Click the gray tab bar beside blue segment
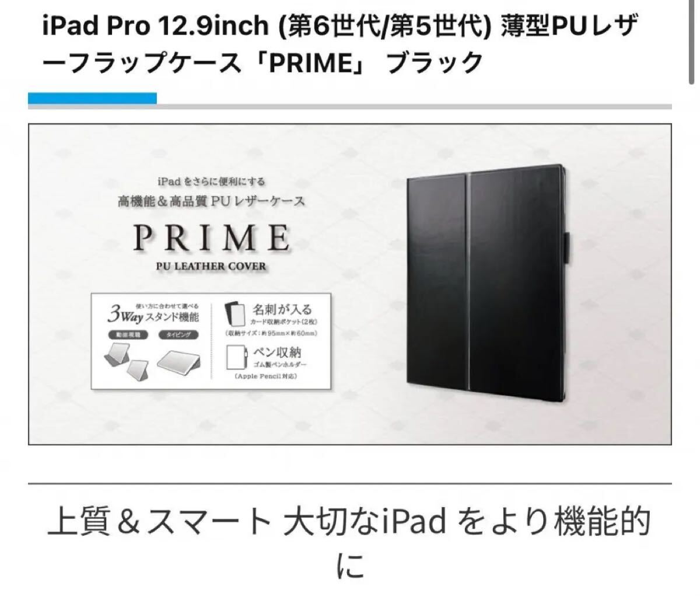Screen dimensions: 700x597 (414, 106)
